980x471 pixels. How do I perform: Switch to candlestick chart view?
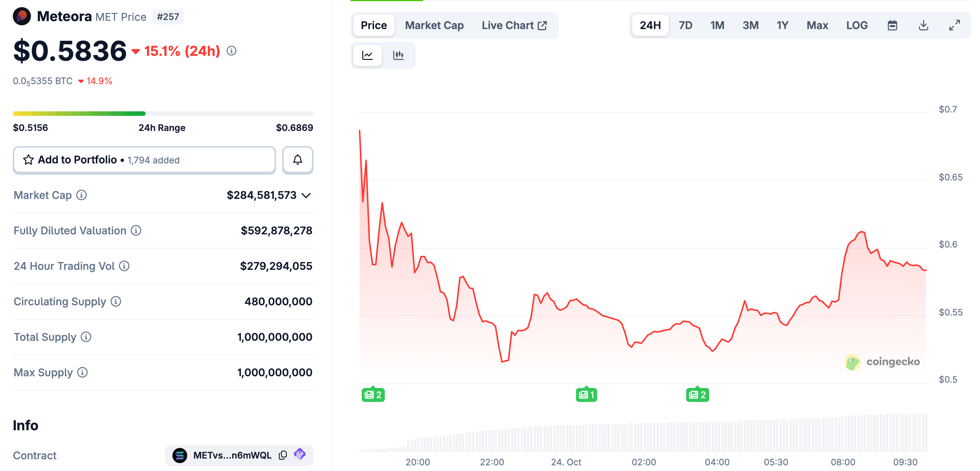point(398,55)
